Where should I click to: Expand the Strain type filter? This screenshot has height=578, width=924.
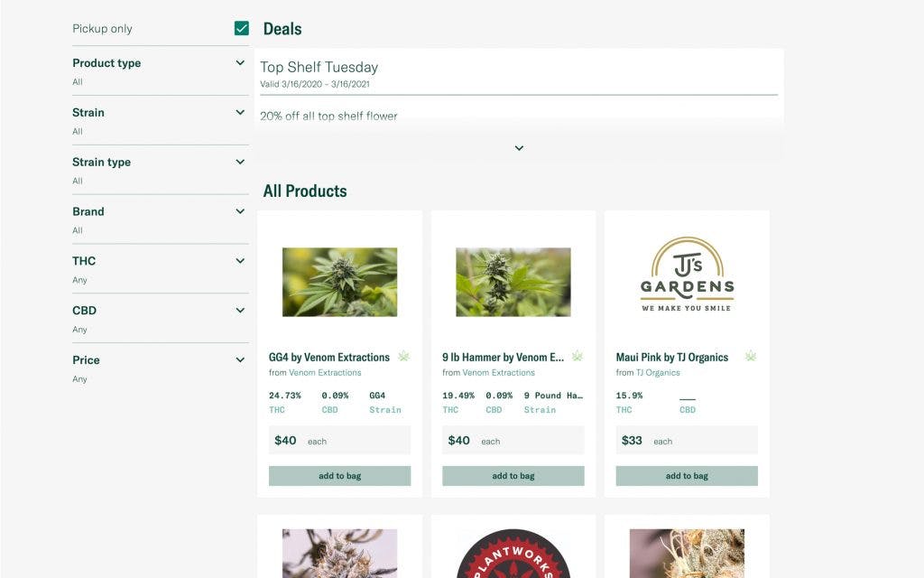click(239, 161)
